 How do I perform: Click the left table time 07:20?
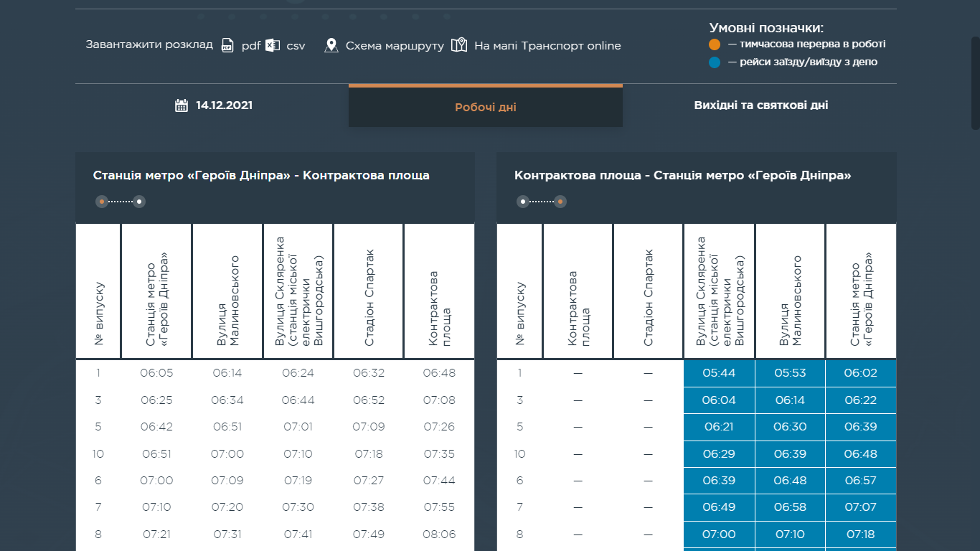click(x=227, y=507)
